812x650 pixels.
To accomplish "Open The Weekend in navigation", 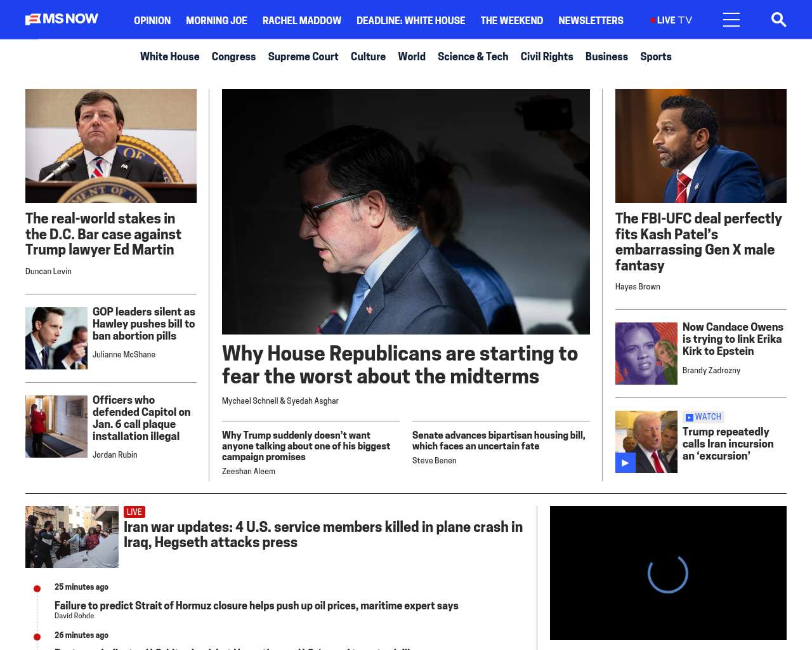I will tap(511, 20).
